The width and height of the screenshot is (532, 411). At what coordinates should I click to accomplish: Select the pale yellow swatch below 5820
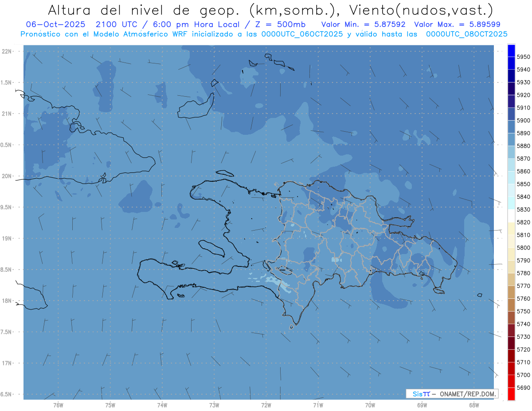(x=511, y=228)
